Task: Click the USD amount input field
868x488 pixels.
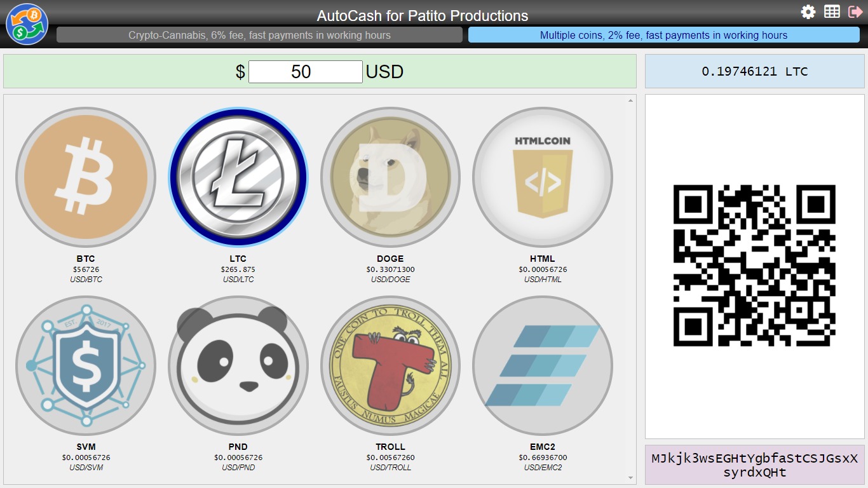Action: click(x=305, y=72)
